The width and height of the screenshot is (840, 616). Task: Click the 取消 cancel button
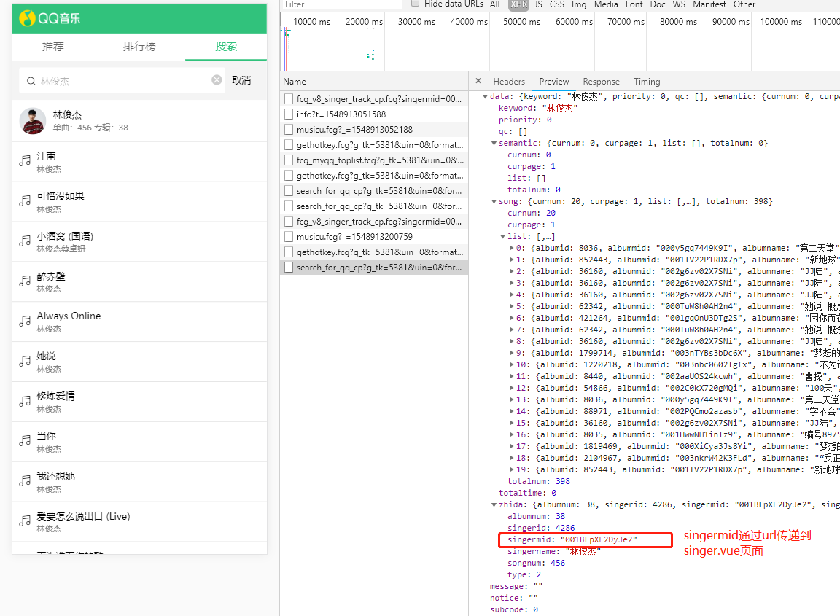[241, 80]
